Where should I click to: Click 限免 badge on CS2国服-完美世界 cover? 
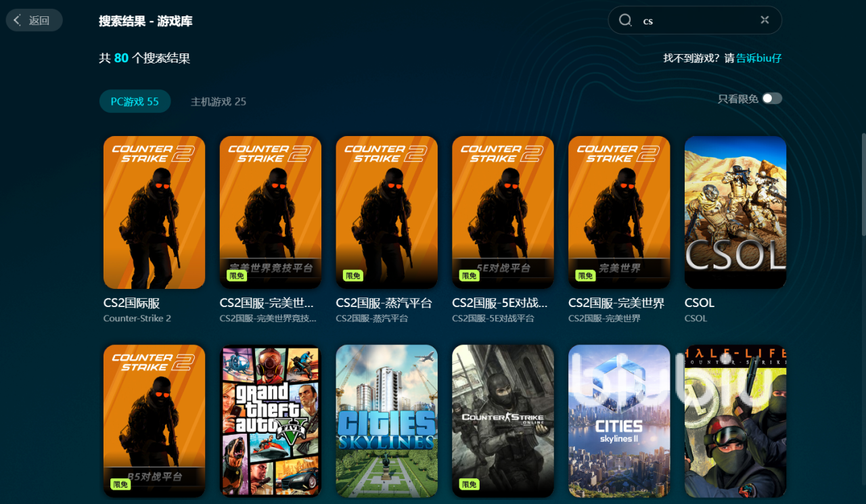coord(585,275)
